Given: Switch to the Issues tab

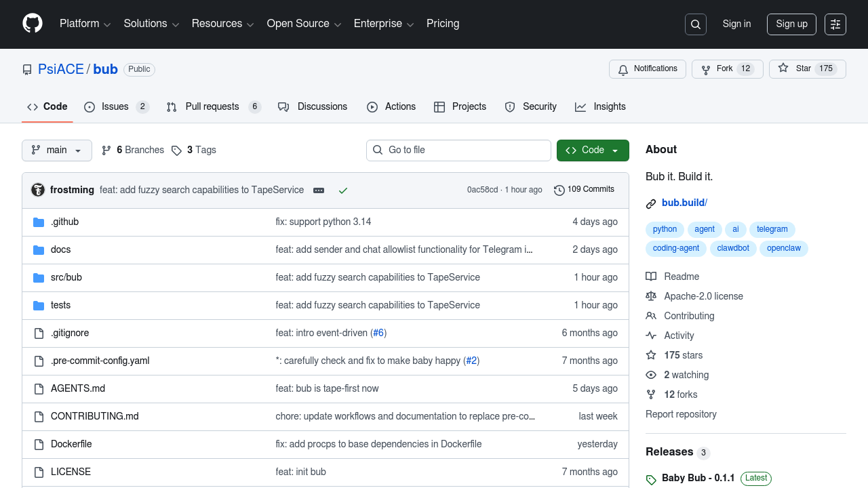Looking at the screenshot, I should pyautogui.click(x=116, y=107).
